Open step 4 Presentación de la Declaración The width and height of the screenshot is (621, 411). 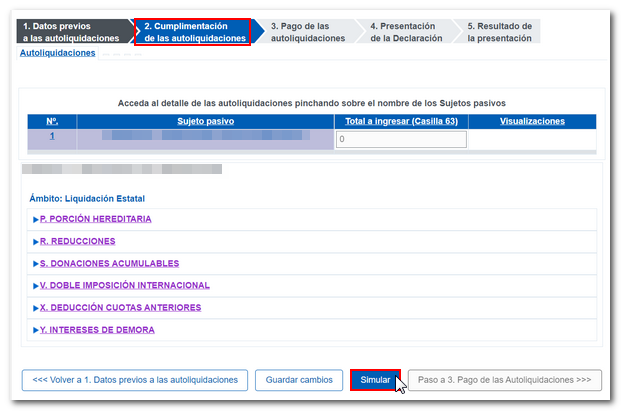(x=407, y=32)
